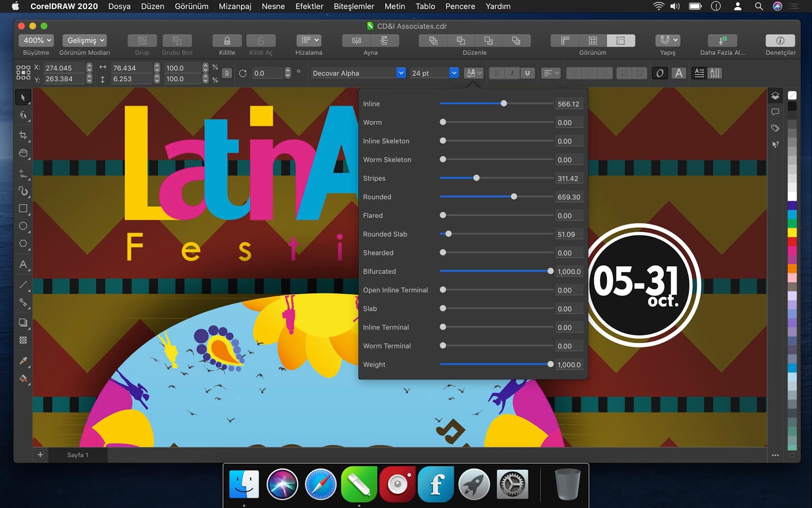Click the Kilitle lock icon
The image size is (812, 508).
pos(227,40)
